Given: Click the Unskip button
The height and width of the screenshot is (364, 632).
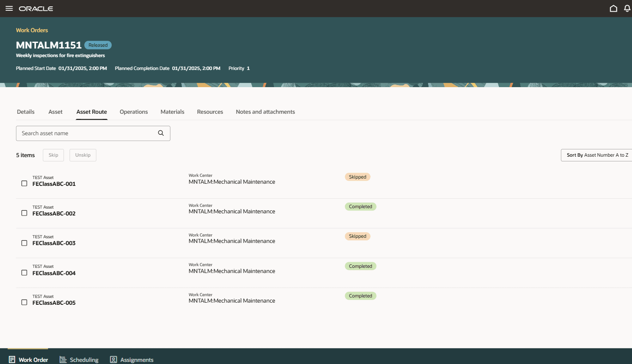Looking at the screenshot, I should 82,155.
